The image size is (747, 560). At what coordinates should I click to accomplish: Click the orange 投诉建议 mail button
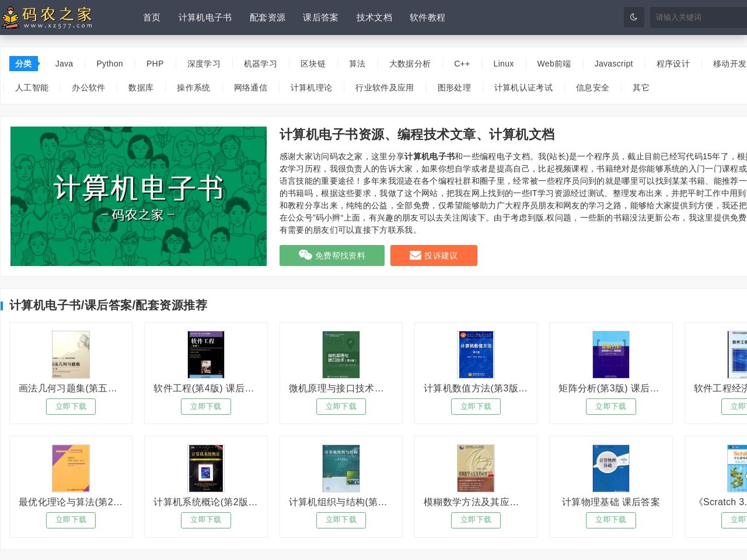pos(434,256)
